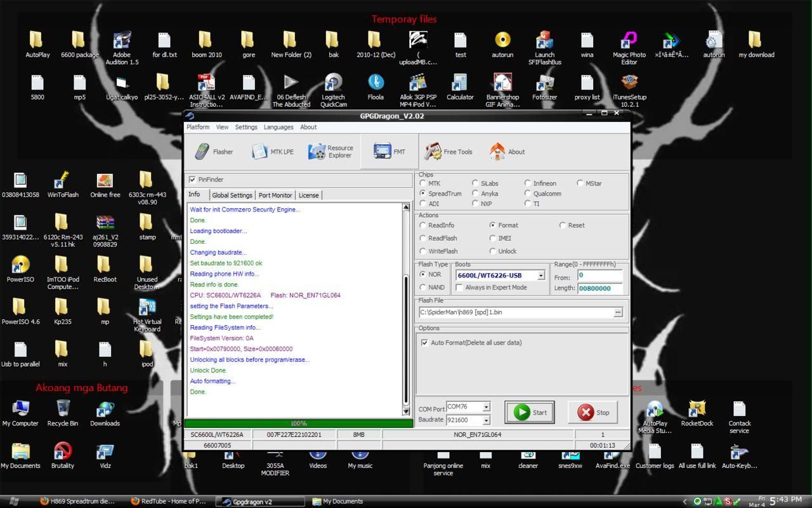Toggle the PinFinder checkbox
Viewport: 812px width, 508px height.
(x=192, y=180)
